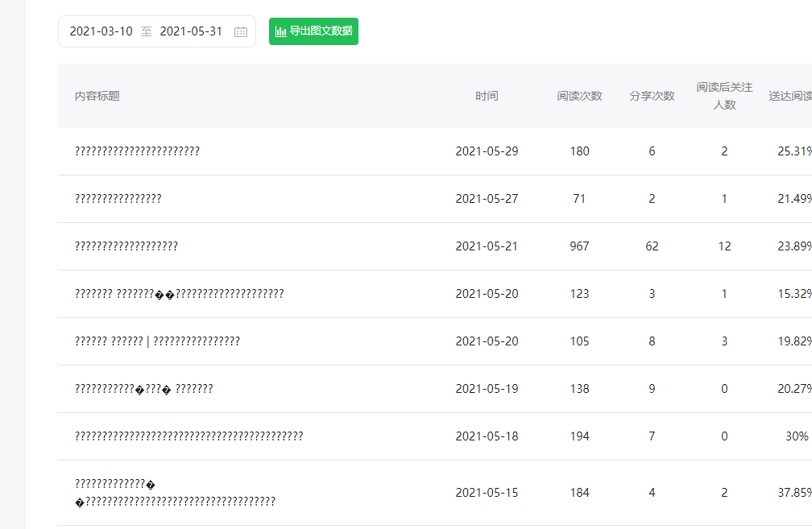
Task: Click the share count 62
Action: (x=652, y=246)
